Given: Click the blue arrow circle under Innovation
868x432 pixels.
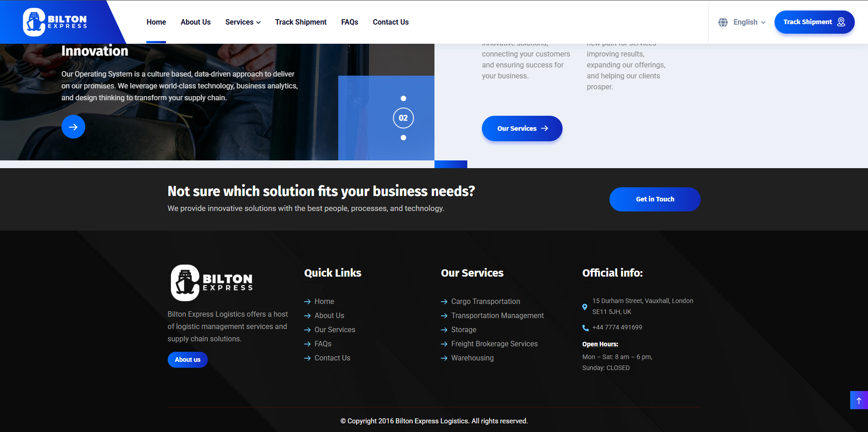Looking at the screenshot, I should point(73,127).
